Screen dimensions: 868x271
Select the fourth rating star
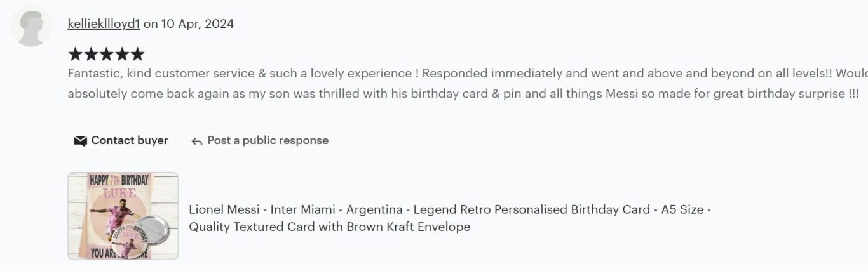point(121,54)
